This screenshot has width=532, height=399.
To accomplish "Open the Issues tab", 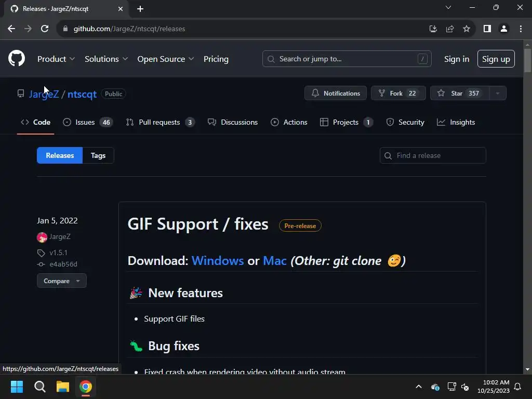I will point(88,122).
